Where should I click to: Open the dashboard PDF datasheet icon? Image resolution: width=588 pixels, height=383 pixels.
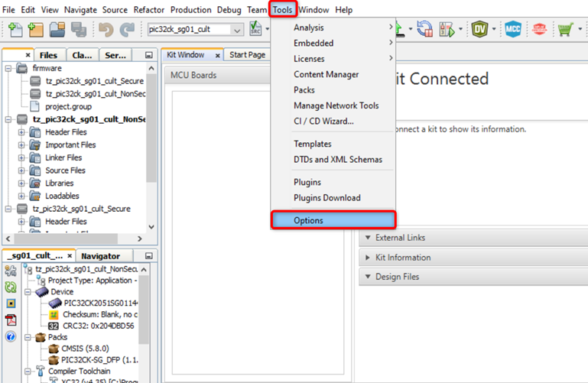tap(11, 320)
